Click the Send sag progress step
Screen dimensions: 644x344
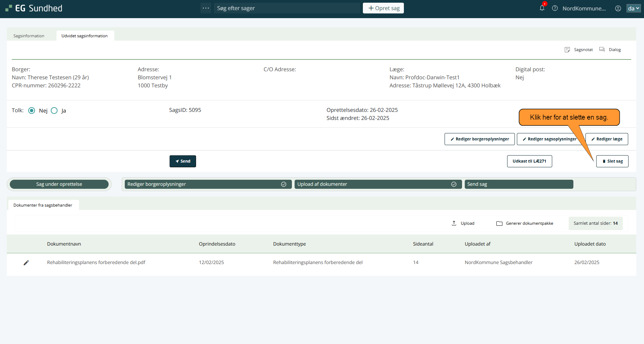tap(519, 184)
